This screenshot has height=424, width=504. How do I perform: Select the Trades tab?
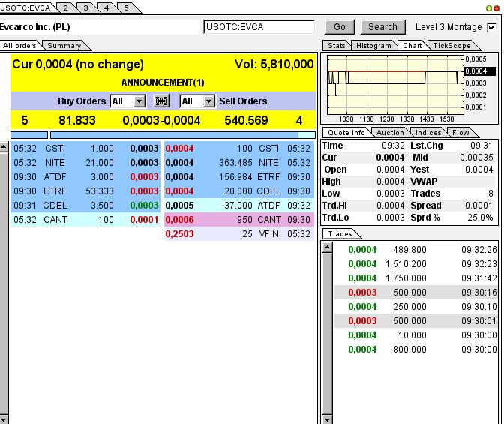(340, 234)
